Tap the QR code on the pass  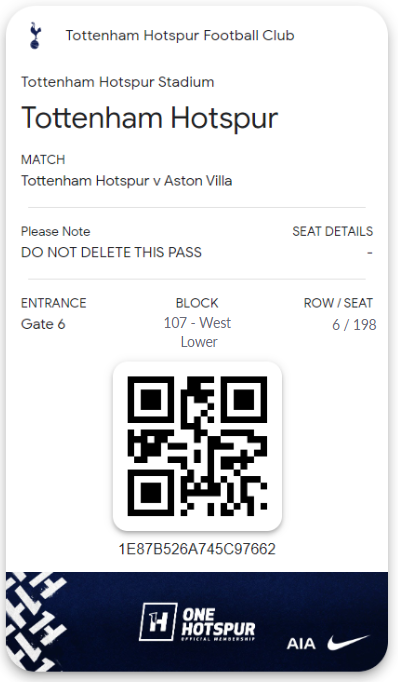pos(197,446)
